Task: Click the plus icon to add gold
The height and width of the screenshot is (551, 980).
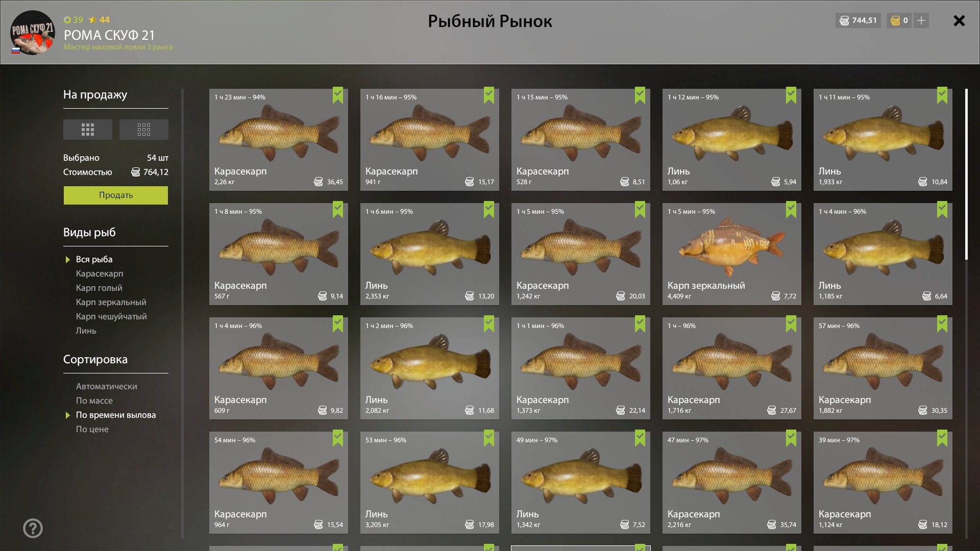Action: point(921,20)
